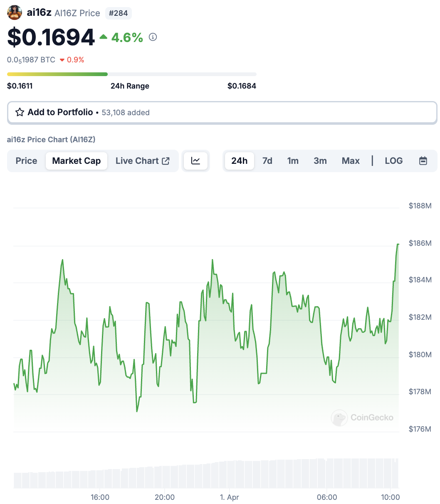Click the green up-arrow price change indicator
Screen dimensions: 440x504
[x=104, y=37]
